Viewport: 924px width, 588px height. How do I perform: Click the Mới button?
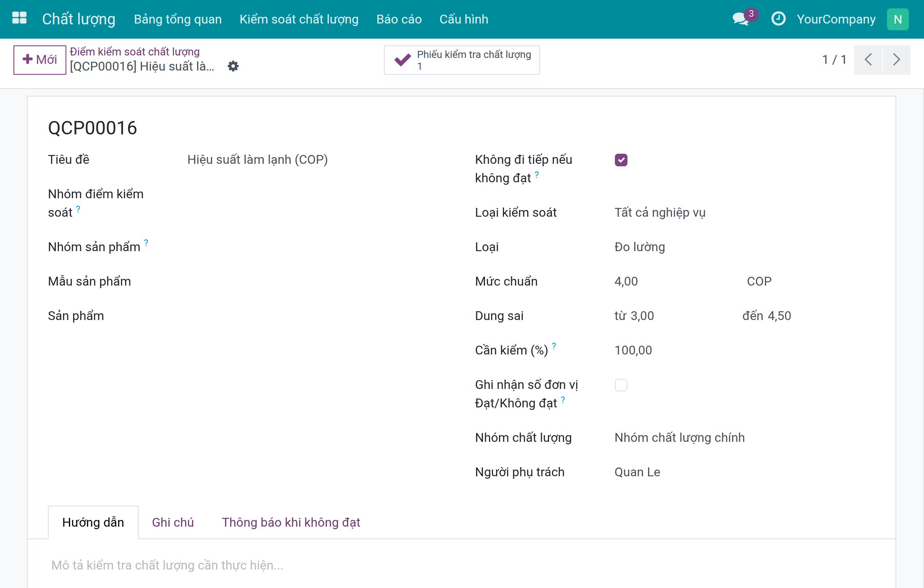[x=39, y=60]
